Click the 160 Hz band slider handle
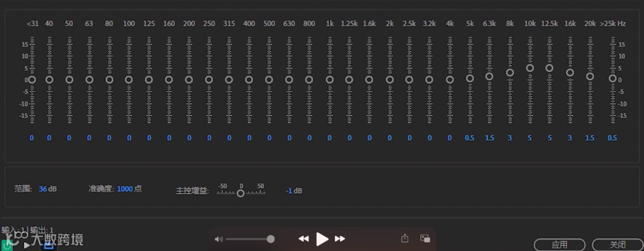 [x=169, y=80]
